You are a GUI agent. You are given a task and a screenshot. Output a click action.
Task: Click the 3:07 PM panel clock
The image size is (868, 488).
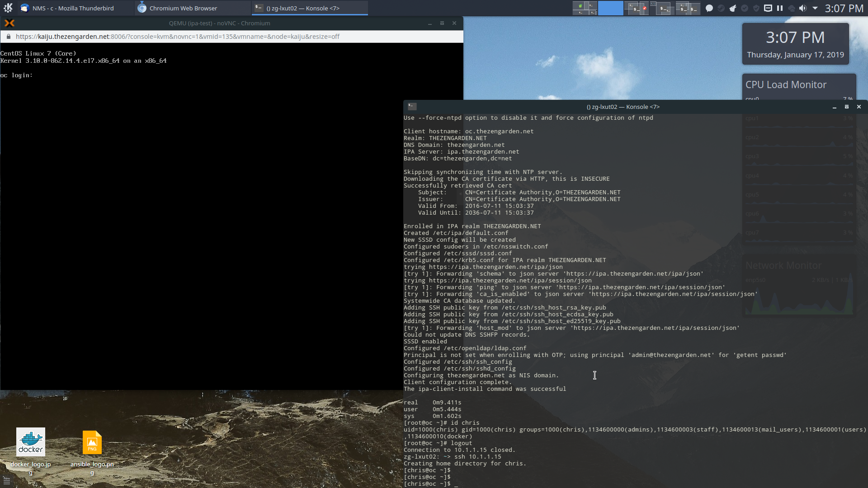pos(844,8)
